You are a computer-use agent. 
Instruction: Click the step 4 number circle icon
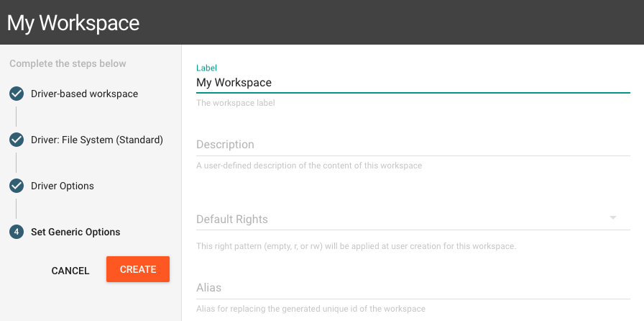(17, 232)
